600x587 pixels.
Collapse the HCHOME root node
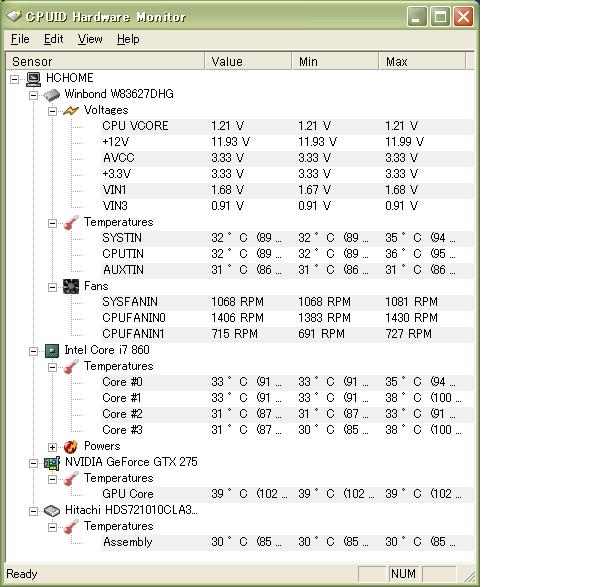(15, 79)
